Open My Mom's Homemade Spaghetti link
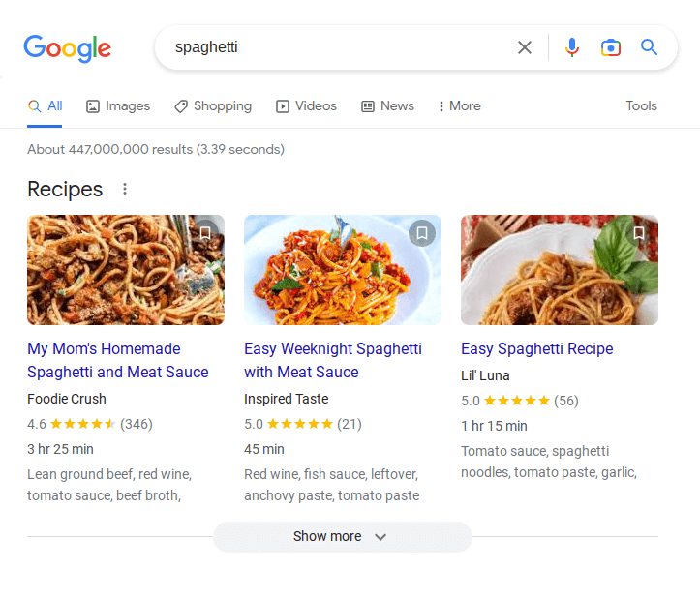Image resolution: width=700 pixels, height=599 pixels. (118, 360)
